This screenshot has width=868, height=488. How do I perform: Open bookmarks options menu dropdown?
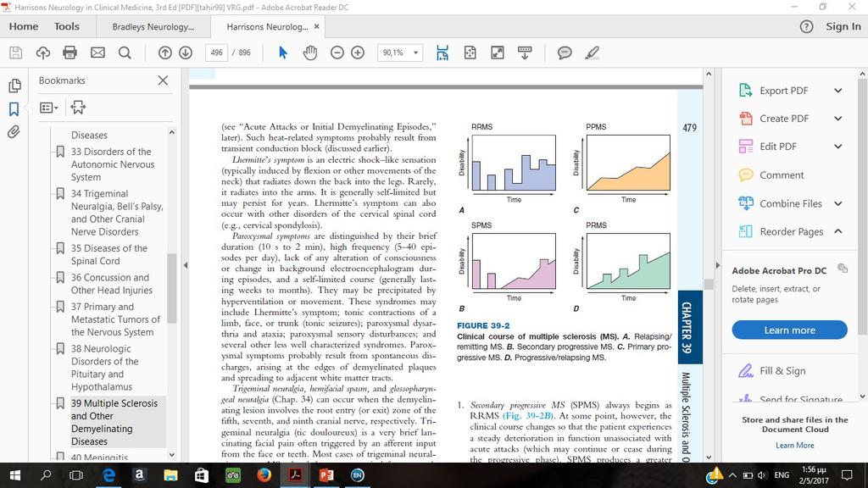[x=48, y=108]
